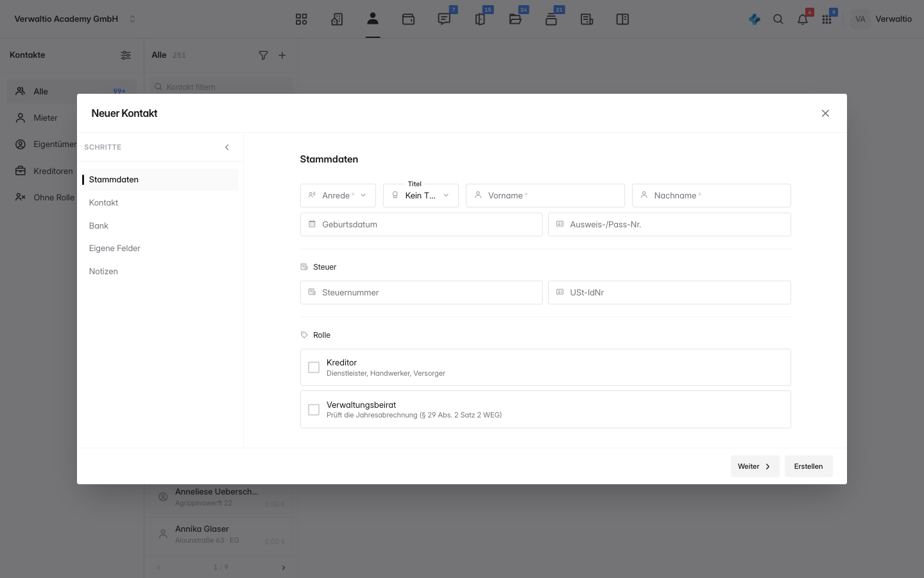924x578 pixels.
Task: Open Annika Glaser contact in list
Action: tap(221, 534)
